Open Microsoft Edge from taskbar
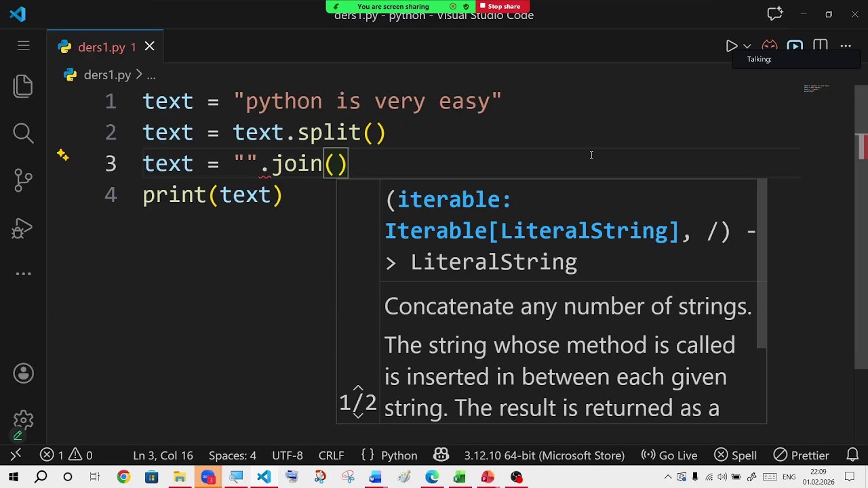The image size is (868, 488). coord(432,477)
